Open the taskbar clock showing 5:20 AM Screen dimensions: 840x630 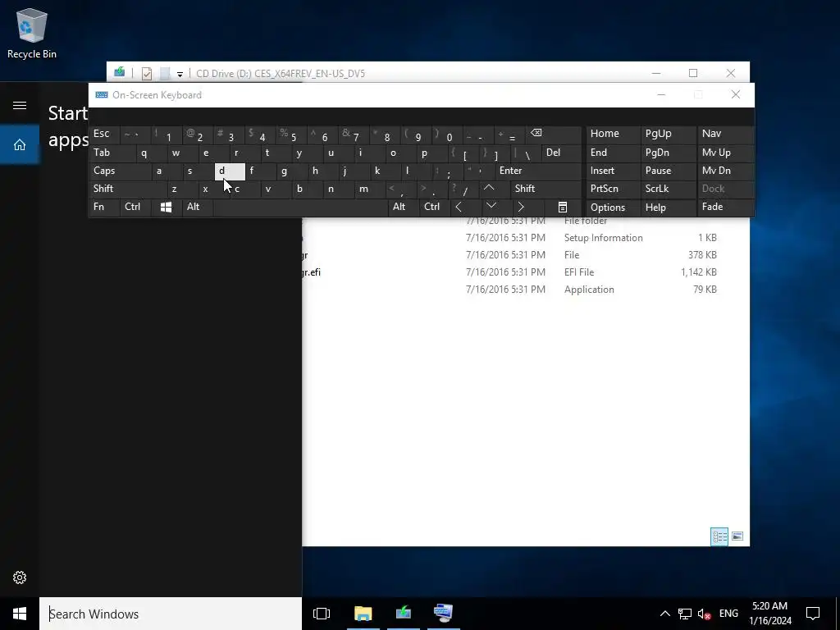coord(769,614)
